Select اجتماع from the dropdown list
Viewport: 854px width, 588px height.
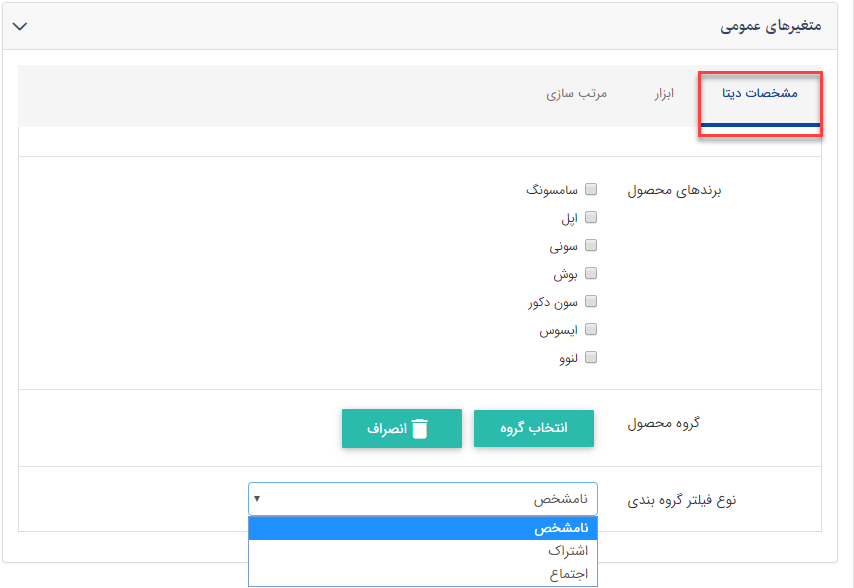pyautogui.click(x=420, y=572)
